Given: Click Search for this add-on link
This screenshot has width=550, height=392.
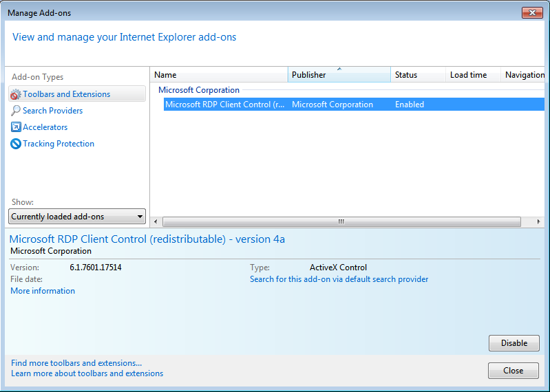Looking at the screenshot, I should click(339, 279).
